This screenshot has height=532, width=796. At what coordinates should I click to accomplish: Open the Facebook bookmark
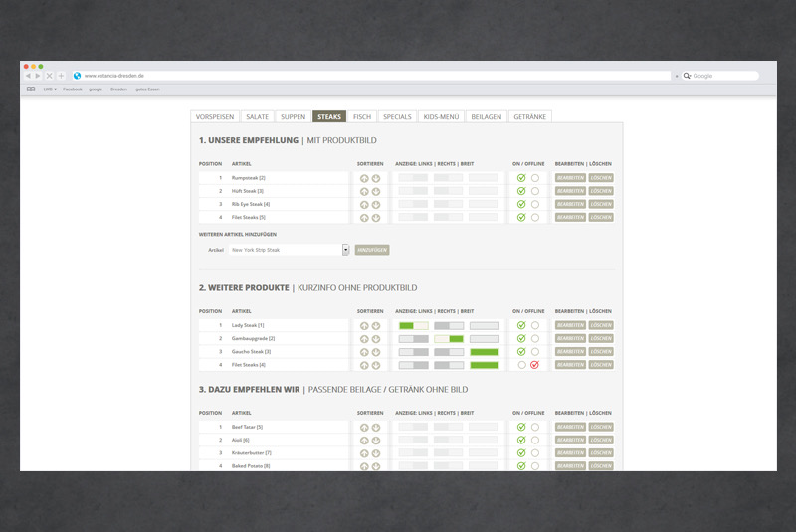click(72, 89)
